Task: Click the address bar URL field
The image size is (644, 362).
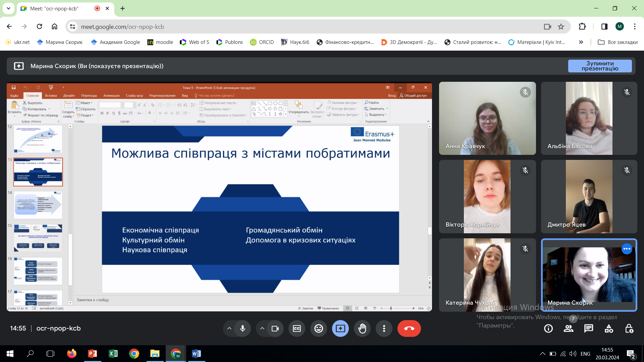Action: point(302,27)
